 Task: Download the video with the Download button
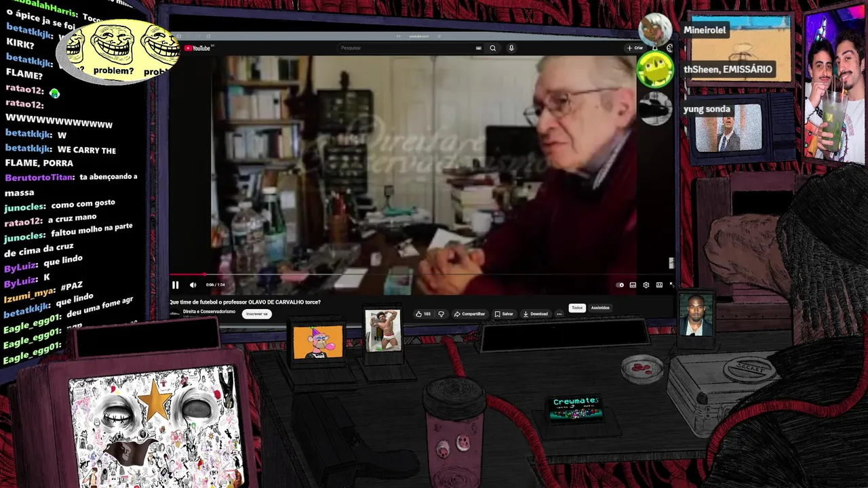[x=535, y=314]
